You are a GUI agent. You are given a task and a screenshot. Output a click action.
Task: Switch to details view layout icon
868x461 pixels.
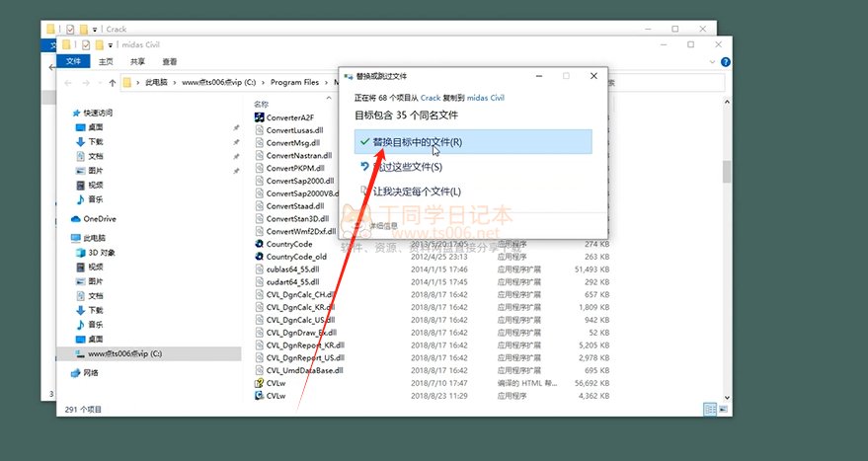[x=708, y=409]
